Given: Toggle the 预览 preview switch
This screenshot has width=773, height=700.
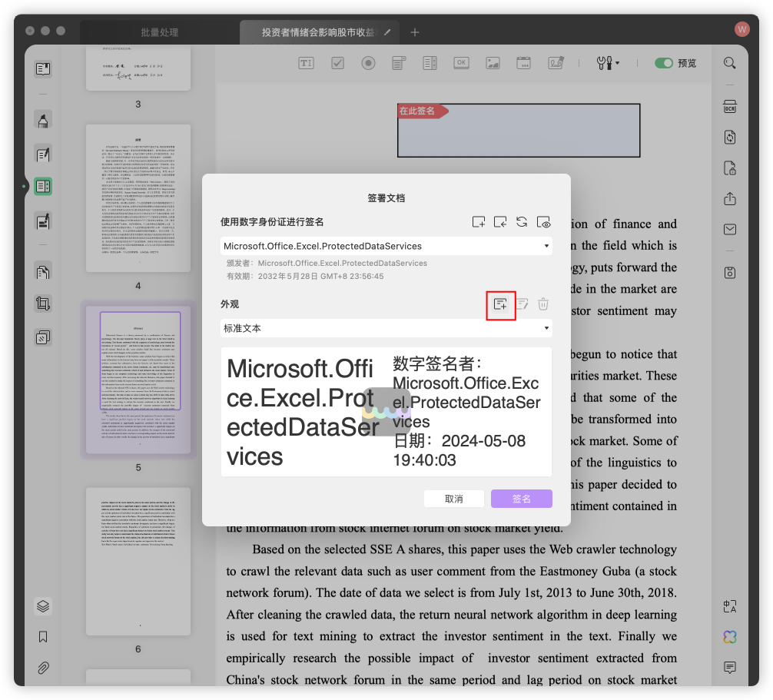Looking at the screenshot, I should pos(664,63).
